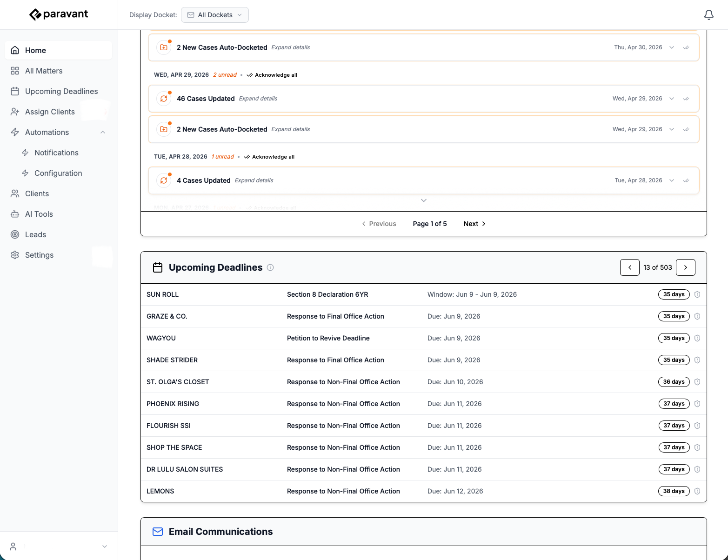Click Expand details on Apr 29 Auto-Docketed
728x560 pixels.
pyautogui.click(x=291, y=129)
